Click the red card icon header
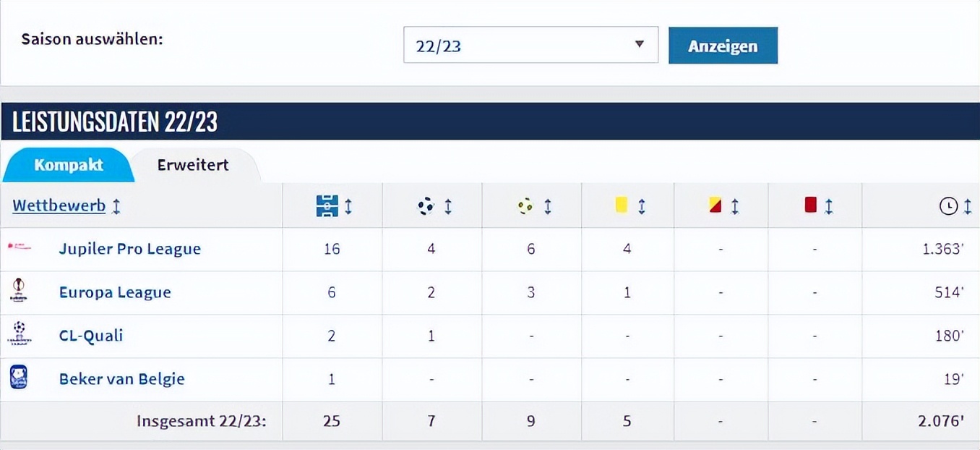Screen dimensions: 980x450 [x=810, y=205]
